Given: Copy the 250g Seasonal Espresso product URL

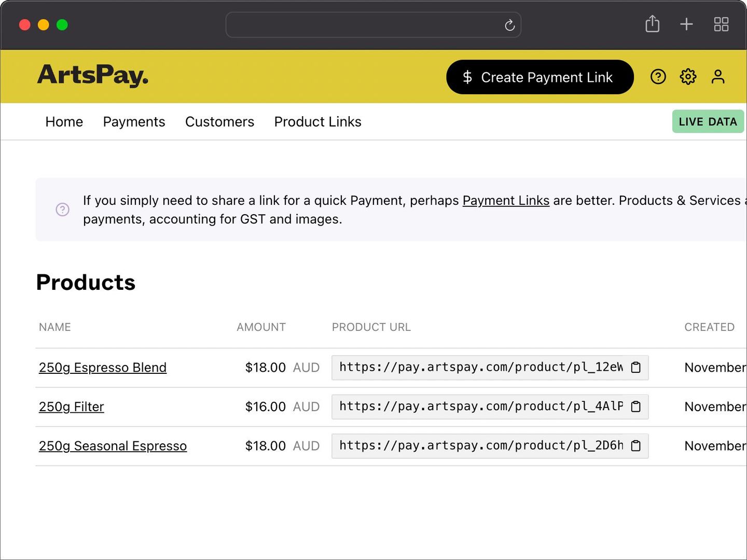Looking at the screenshot, I should [636, 446].
